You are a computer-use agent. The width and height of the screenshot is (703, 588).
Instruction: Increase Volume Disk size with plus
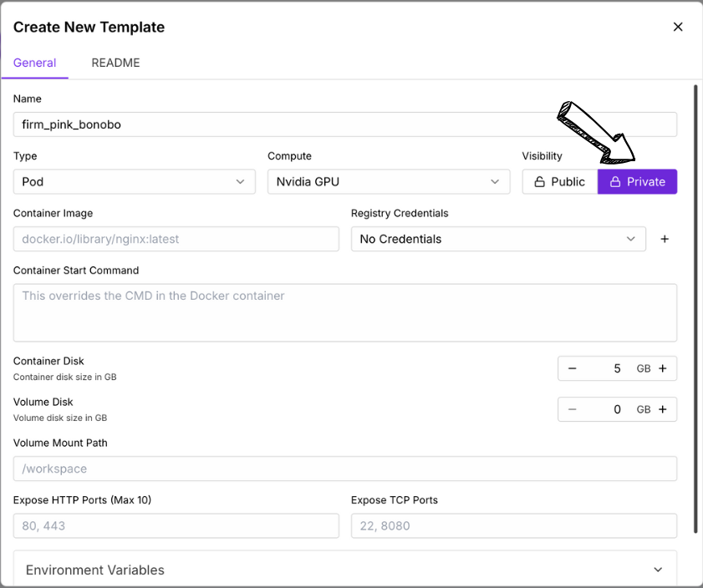[663, 409]
